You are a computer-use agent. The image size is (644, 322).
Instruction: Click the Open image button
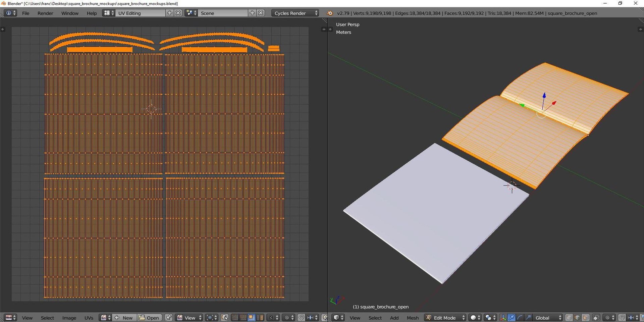(149, 318)
